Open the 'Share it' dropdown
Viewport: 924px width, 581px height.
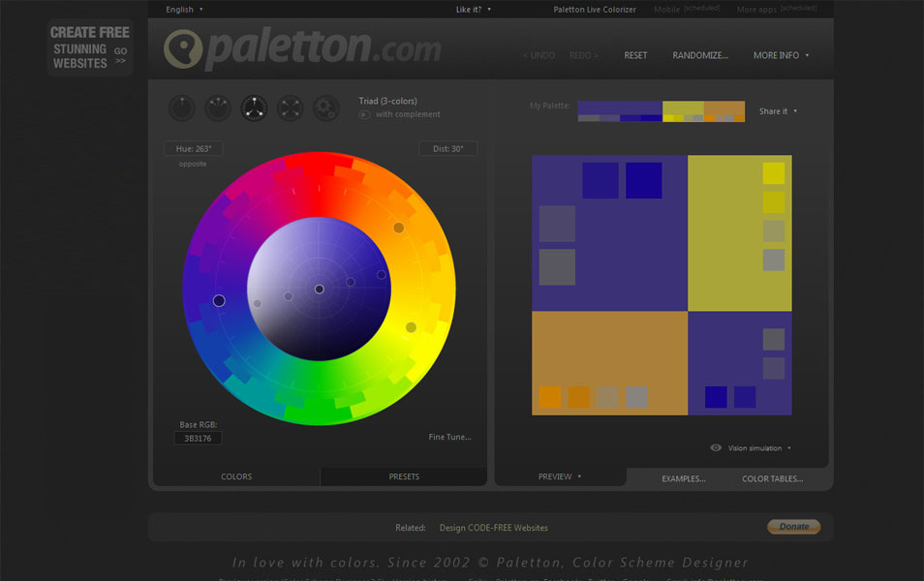pos(778,111)
